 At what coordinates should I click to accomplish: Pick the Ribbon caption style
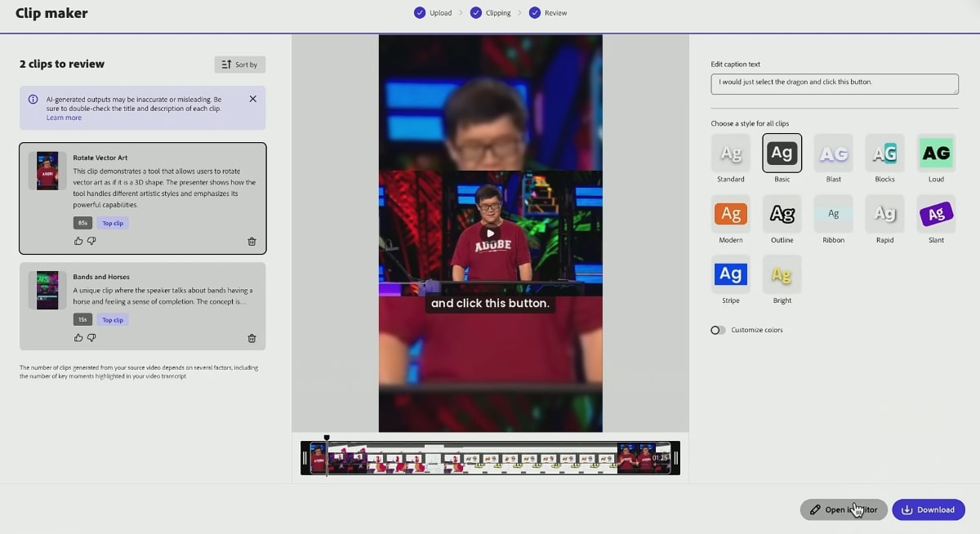834,214
